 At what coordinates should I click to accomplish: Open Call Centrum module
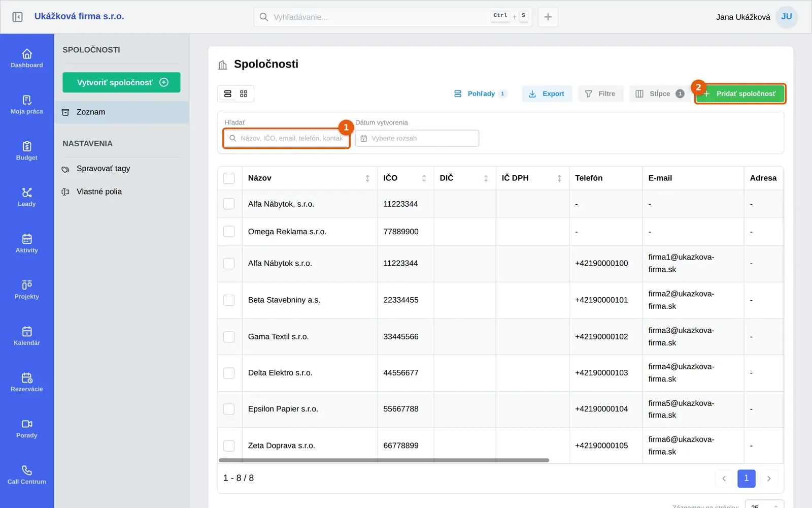27,474
